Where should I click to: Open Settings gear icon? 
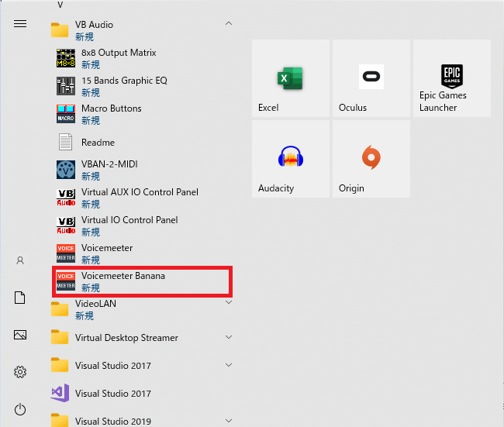(x=20, y=372)
